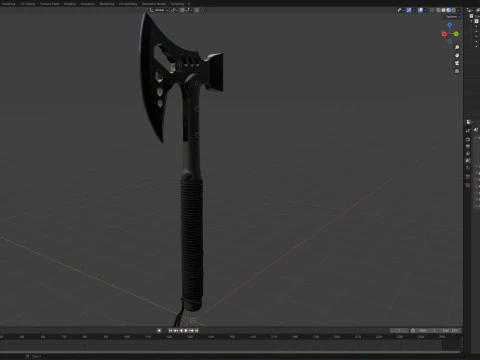
Task: Click the current frame number field
Action: (x=399, y=330)
